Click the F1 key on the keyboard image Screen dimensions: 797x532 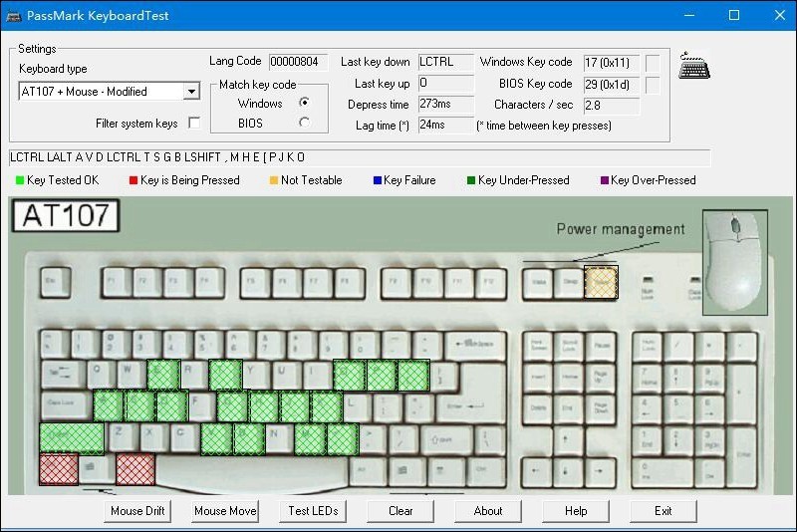117,282
